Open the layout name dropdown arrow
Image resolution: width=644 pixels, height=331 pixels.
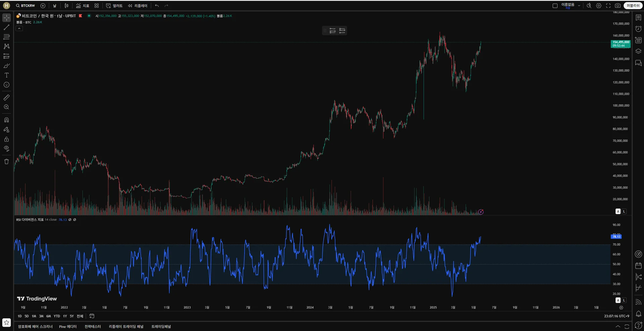579,6
